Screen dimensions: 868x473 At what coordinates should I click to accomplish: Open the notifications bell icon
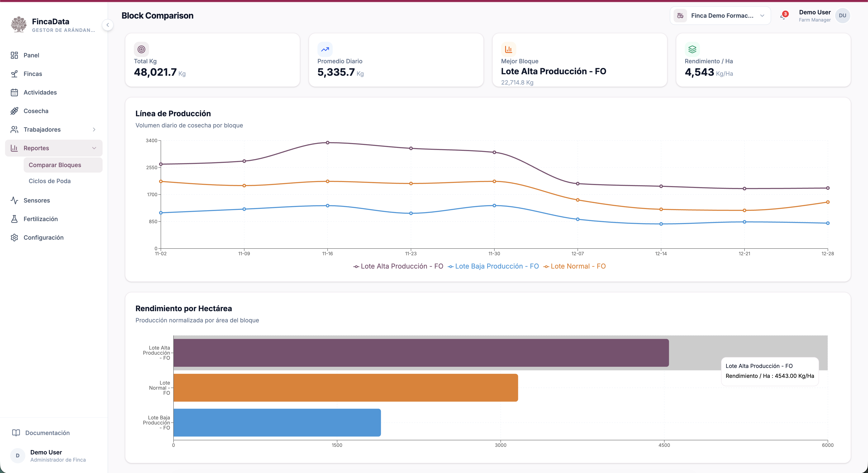[783, 16]
